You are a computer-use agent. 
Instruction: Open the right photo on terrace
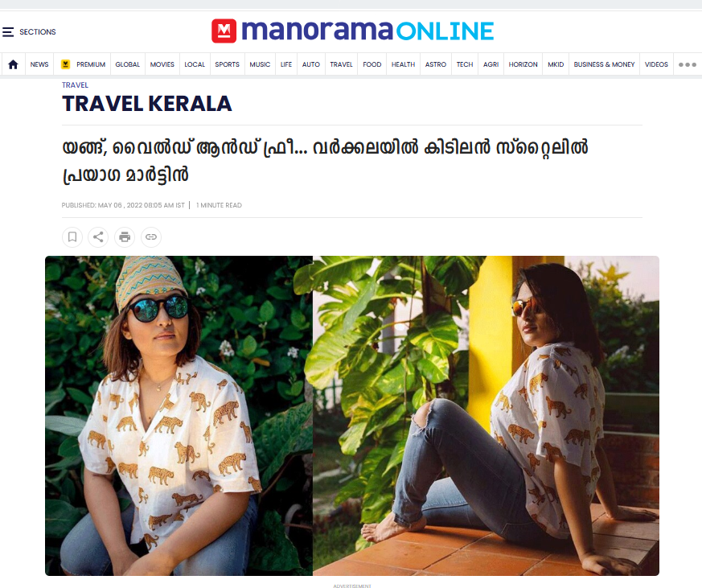click(486, 416)
